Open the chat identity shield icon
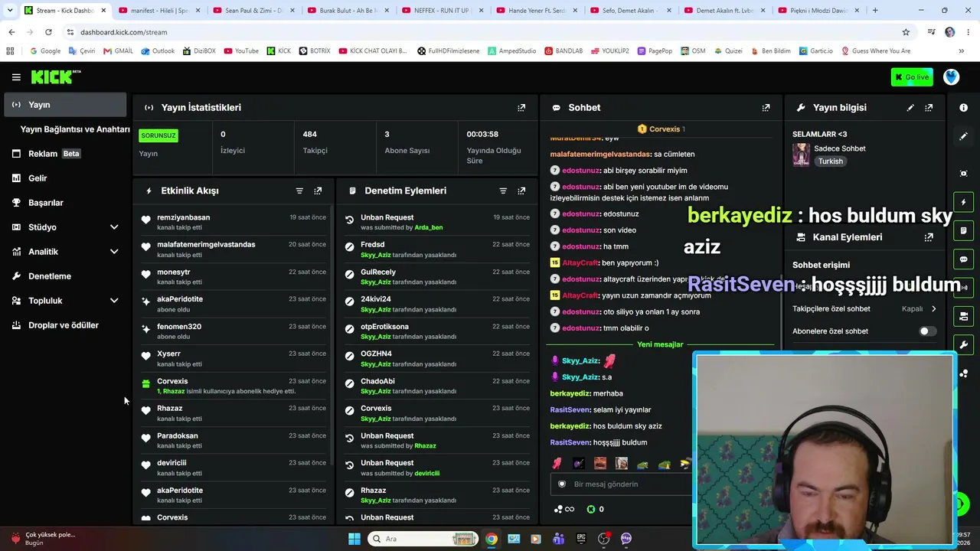 pyautogui.click(x=562, y=484)
